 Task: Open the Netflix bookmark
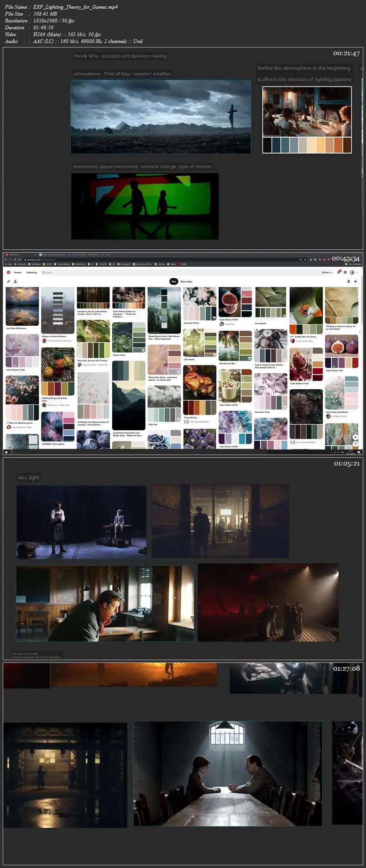click(x=183, y=264)
